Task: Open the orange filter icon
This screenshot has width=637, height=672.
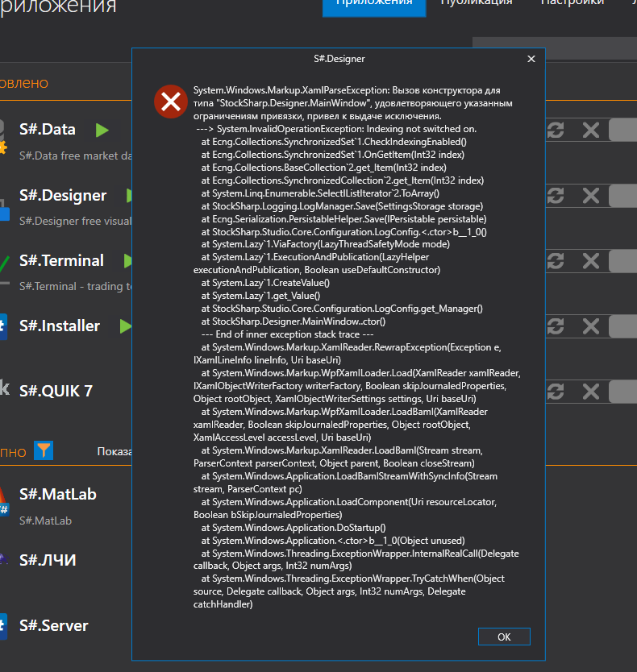Action: [44, 450]
